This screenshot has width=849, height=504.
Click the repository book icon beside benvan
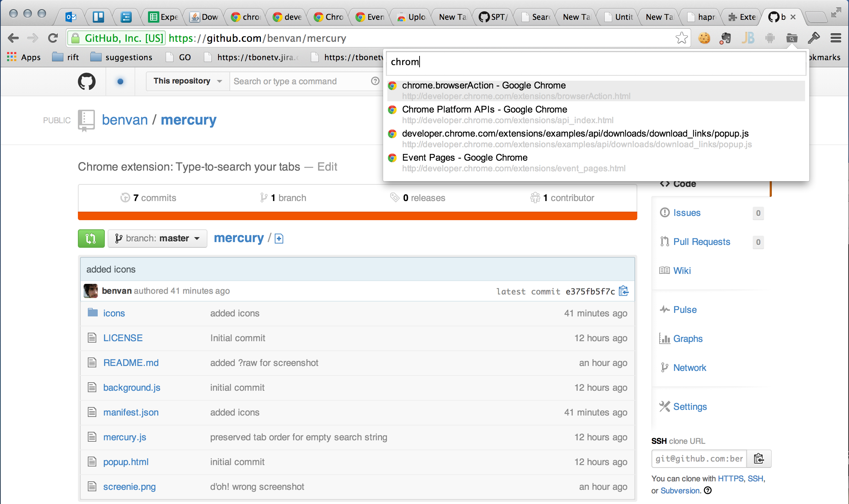coord(86,120)
